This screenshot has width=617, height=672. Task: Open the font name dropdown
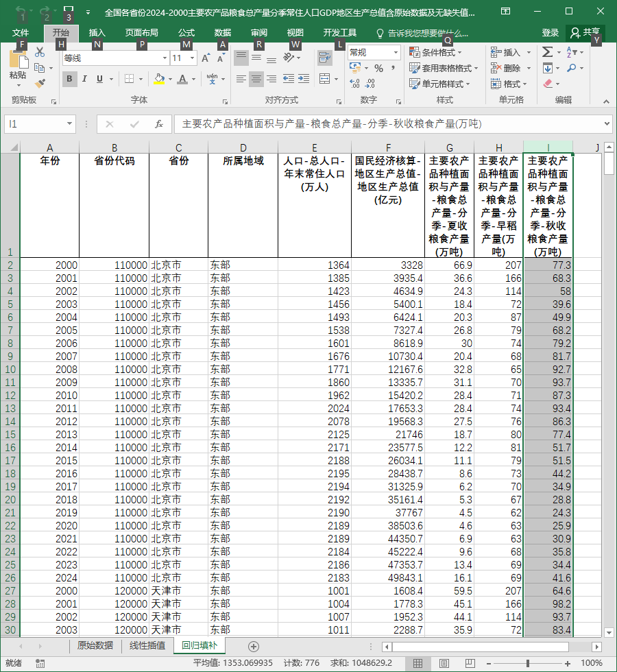click(x=165, y=58)
